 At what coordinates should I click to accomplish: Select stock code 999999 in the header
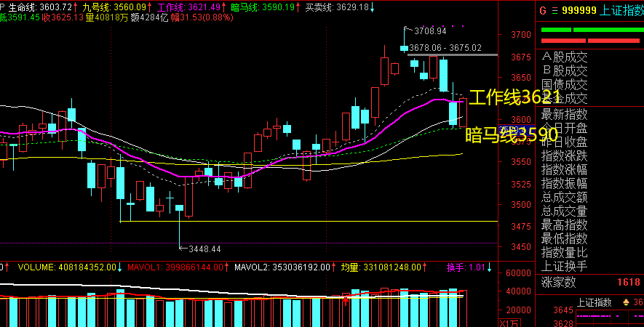pos(579,10)
